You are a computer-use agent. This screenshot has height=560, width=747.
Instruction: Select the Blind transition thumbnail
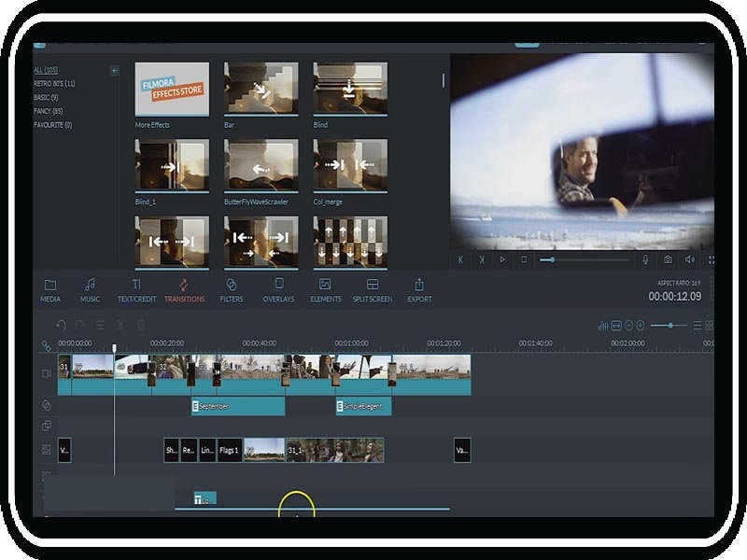tap(350, 89)
